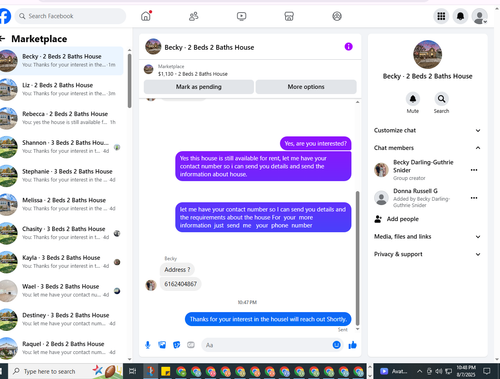Screen dimensions: 500x379
Task: Open the purple conversation info icon
Action: pos(348,47)
